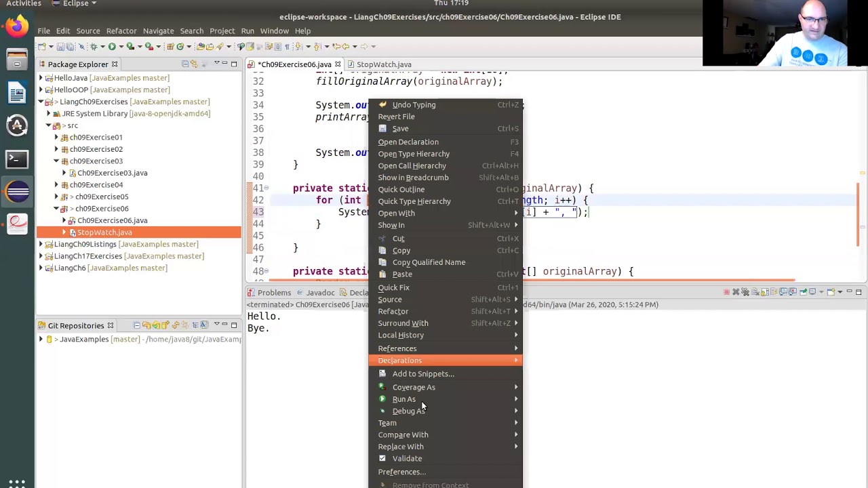Collapse the ch09Exercise03 package
This screenshot has height=488, width=868.
point(56,161)
